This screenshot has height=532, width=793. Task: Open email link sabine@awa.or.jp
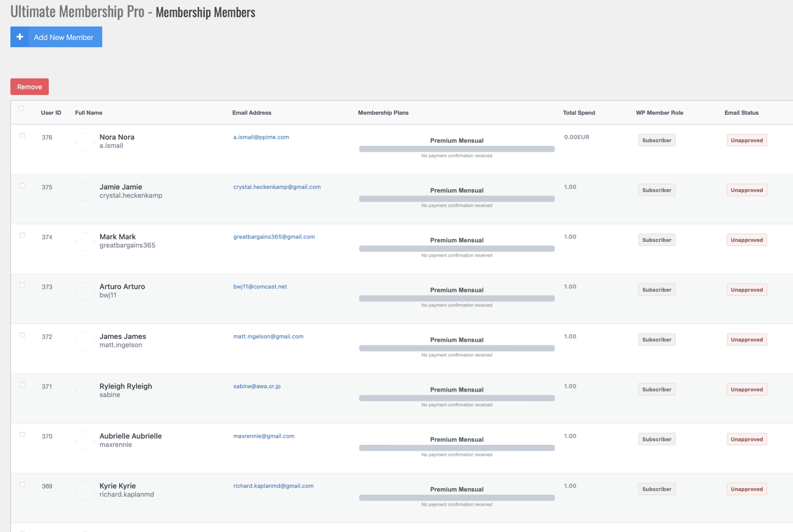click(x=257, y=386)
